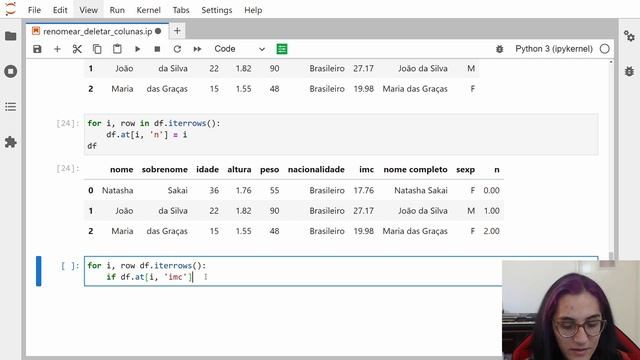Click the 'imc' column header

coord(366,169)
